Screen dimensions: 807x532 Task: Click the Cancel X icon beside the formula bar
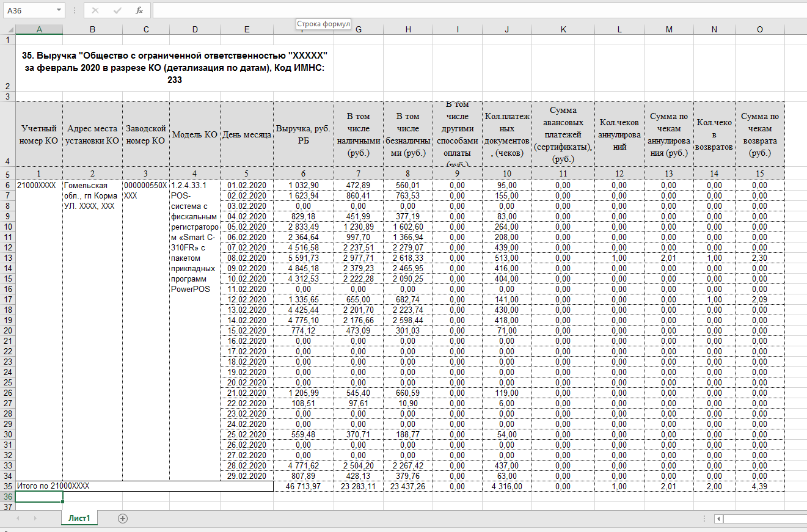tap(95, 10)
